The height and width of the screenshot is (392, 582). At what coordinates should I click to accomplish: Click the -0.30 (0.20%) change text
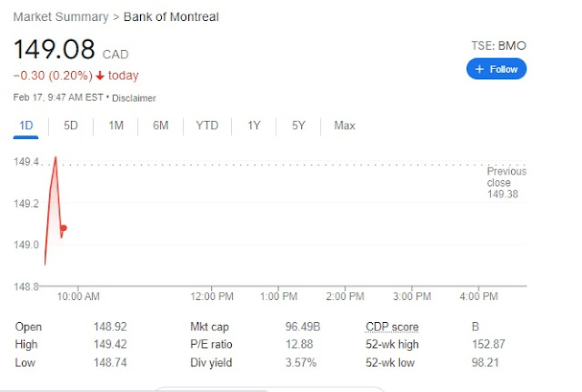53,75
